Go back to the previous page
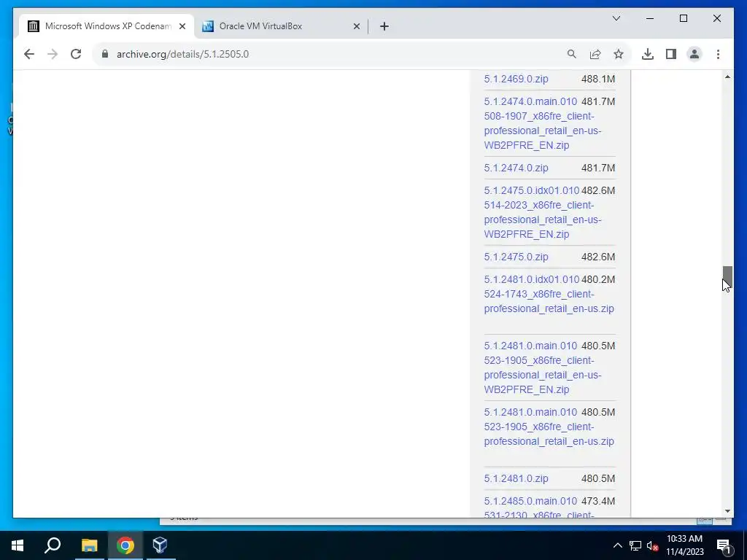747x560 pixels. click(29, 54)
